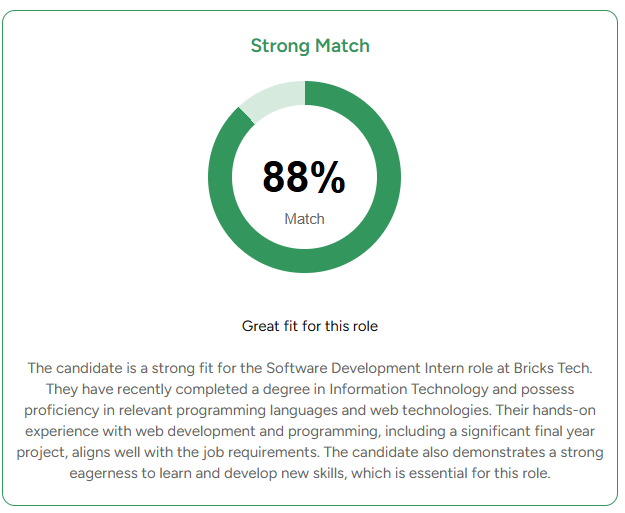This screenshot has width=625, height=513.
Task: Select the Great fit for this role text
Action: pyautogui.click(x=310, y=326)
